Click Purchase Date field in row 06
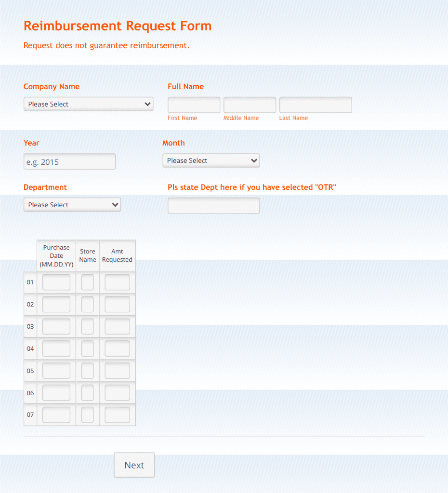This screenshot has width=448, height=493. [x=56, y=393]
